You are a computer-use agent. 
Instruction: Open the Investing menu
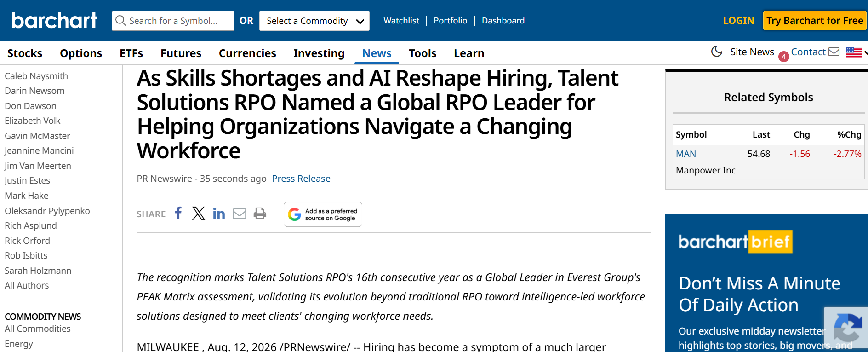coord(319,53)
